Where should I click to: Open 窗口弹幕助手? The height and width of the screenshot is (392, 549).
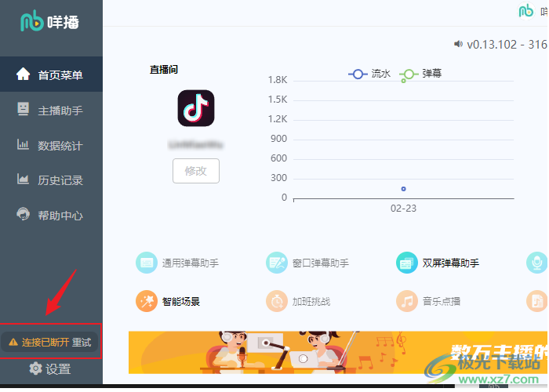click(307, 263)
